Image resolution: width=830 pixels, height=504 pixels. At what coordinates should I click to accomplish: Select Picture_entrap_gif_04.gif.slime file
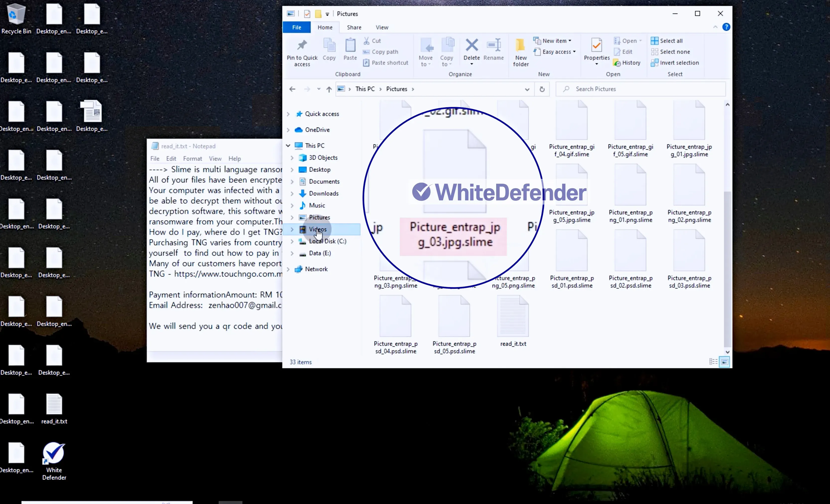(x=571, y=129)
